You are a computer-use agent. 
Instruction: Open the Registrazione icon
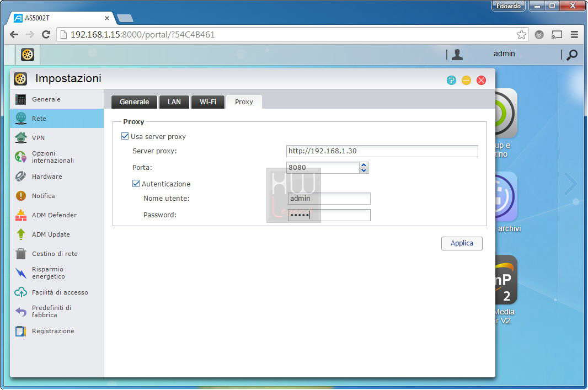coord(20,331)
